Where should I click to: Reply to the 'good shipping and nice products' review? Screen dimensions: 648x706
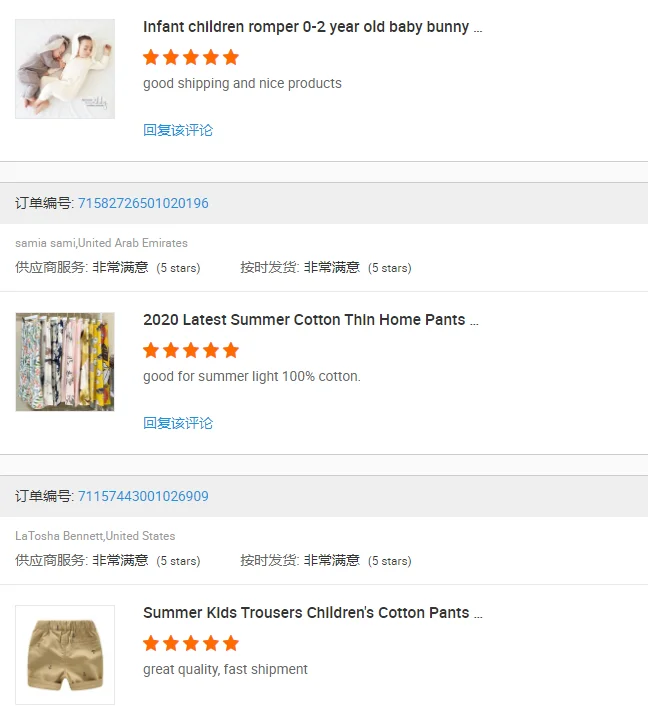pyautogui.click(x=178, y=130)
